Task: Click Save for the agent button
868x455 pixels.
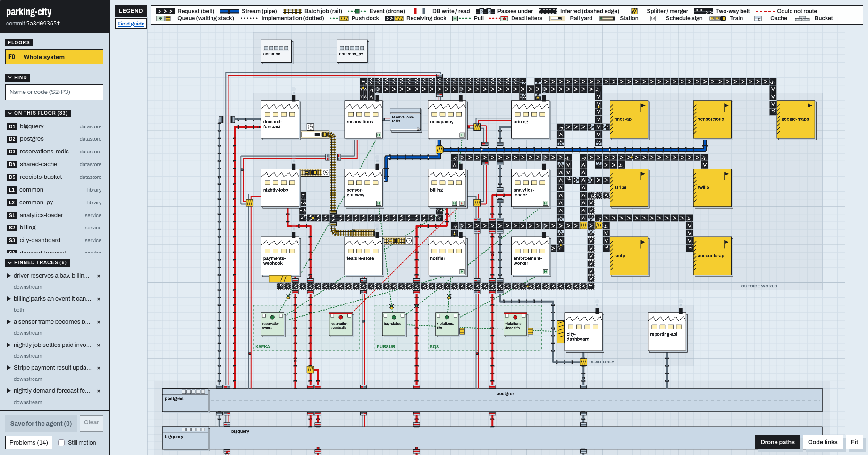Action: point(41,423)
